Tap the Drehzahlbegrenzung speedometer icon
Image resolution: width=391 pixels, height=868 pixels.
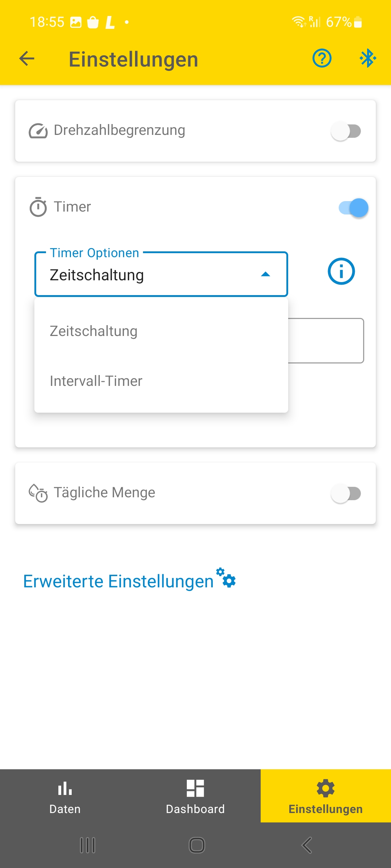point(38,131)
